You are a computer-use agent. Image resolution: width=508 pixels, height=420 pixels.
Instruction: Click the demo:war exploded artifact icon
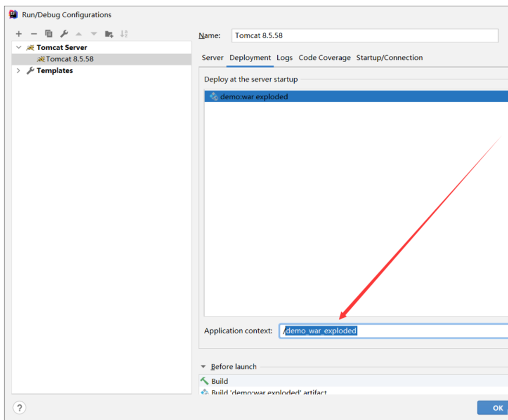point(213,96)
